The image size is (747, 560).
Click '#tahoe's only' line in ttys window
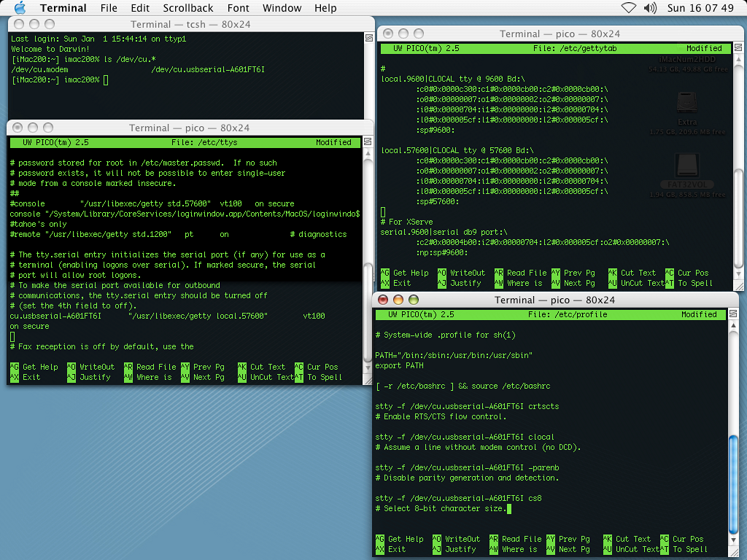[x=38, y=225]
